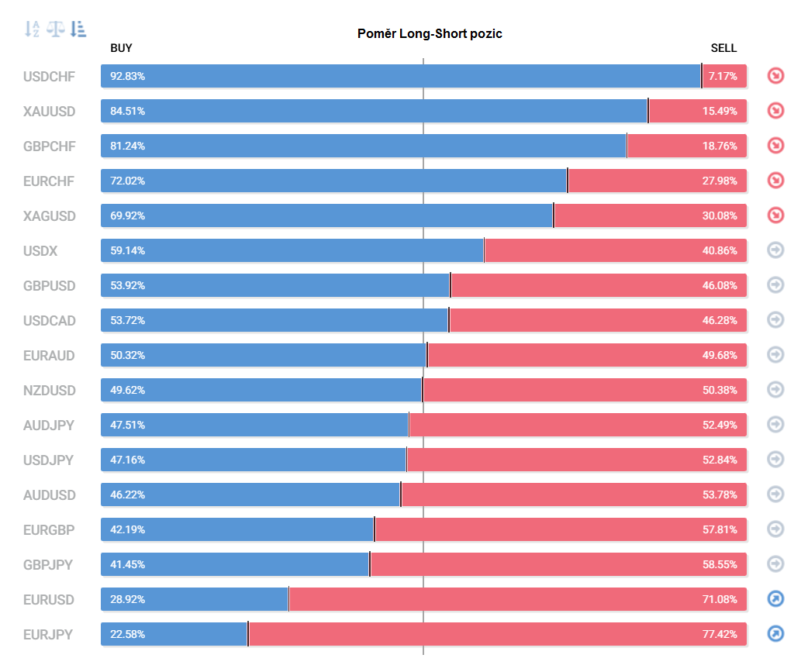The height and width of the screenshot is (672, 801).
Task: Click XAUUSD's red downward trend icon
Action: [775, 111]
